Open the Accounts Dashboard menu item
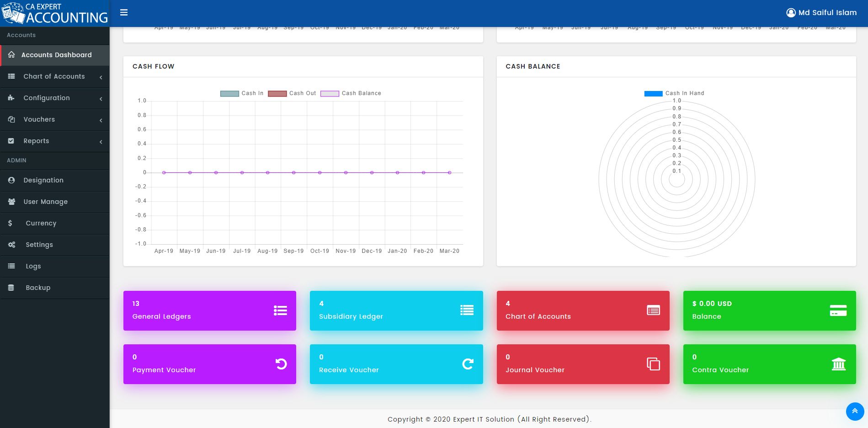The height and width of the screenshot is (428, 868). [x=55, y=55]
